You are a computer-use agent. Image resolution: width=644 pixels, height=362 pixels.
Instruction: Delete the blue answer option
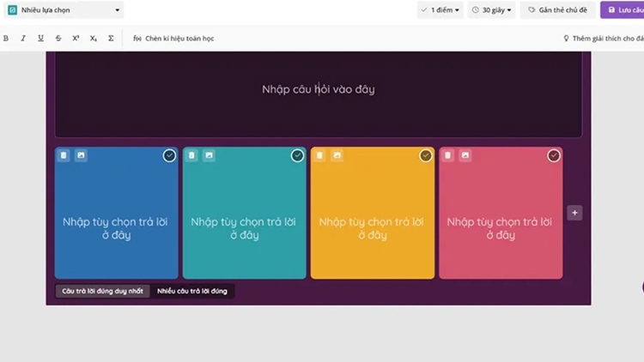[64, 155]
